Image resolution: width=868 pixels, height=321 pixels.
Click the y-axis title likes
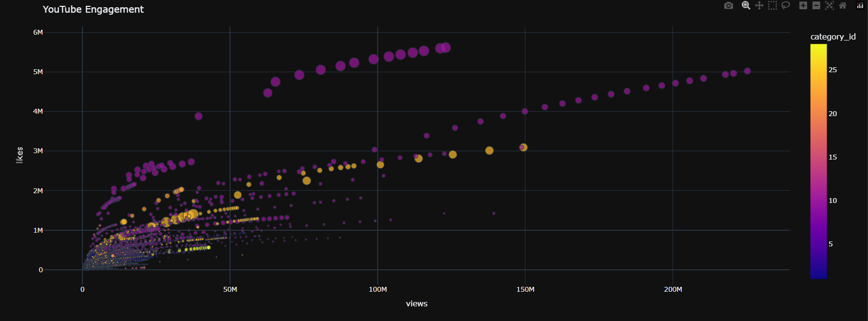pyautogui.click(x=19, y=155)
